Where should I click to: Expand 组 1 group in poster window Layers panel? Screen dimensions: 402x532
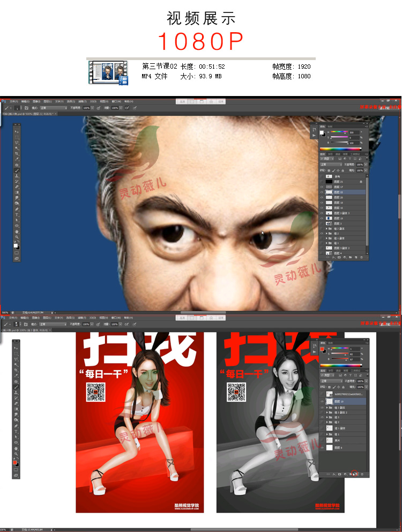(x=326, y=434)
